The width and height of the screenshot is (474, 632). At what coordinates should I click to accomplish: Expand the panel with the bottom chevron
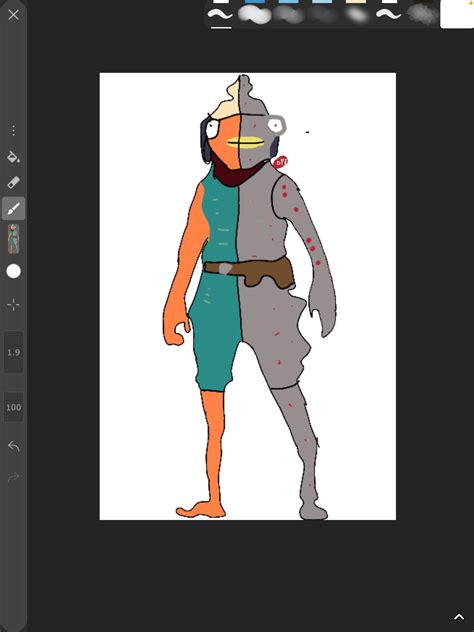point(459,617)
